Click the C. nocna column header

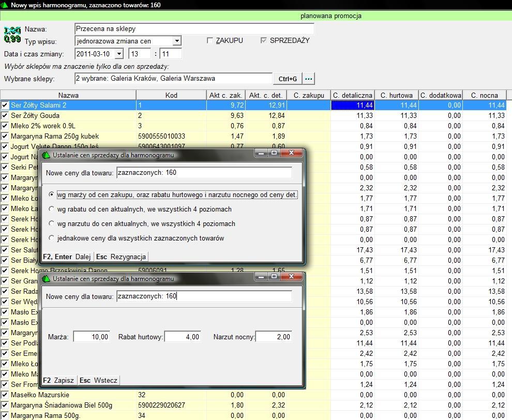[x=484, y=95]
